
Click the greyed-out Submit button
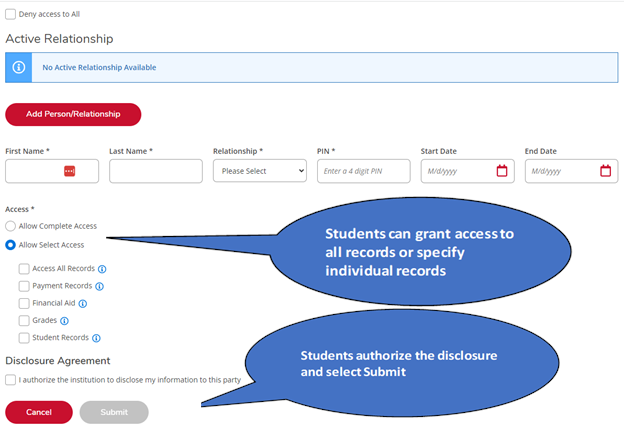(x=114, y=412)
